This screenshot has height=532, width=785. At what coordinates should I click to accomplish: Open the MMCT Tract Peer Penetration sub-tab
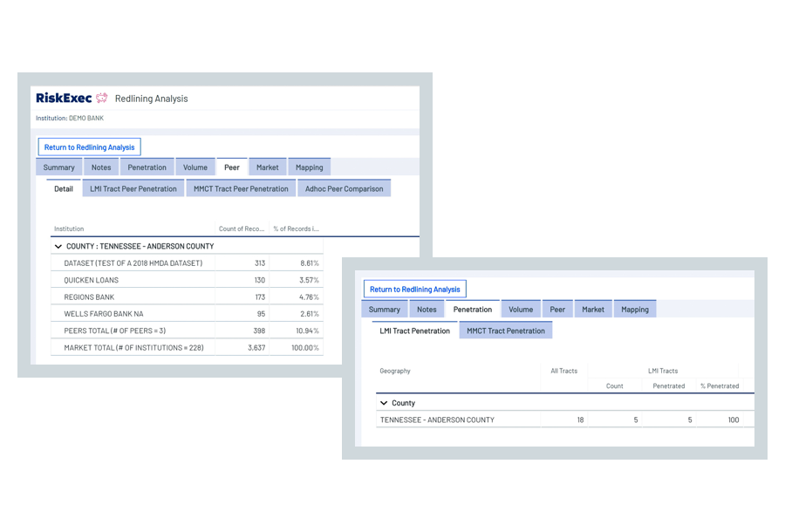tap(241, 188)
